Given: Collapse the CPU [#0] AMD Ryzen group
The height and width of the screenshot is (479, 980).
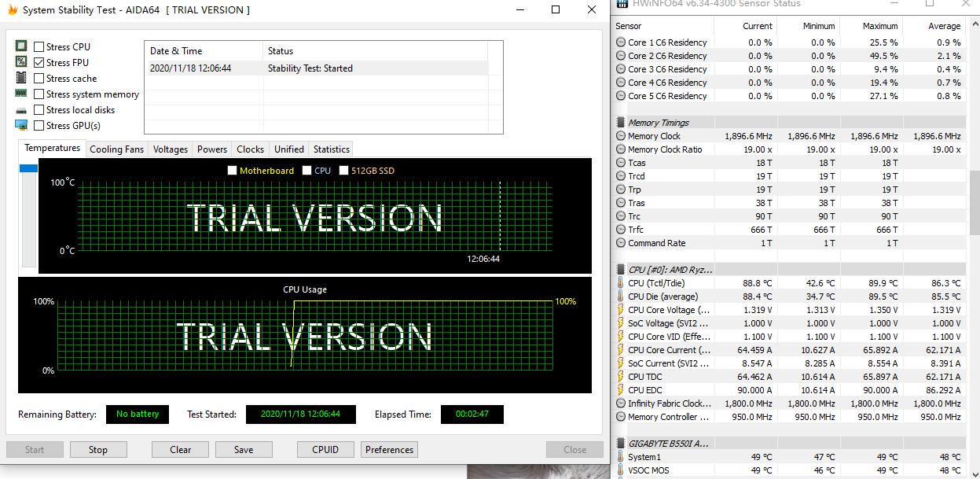Looking at the screenshot, I should click(x=621, y=270).
